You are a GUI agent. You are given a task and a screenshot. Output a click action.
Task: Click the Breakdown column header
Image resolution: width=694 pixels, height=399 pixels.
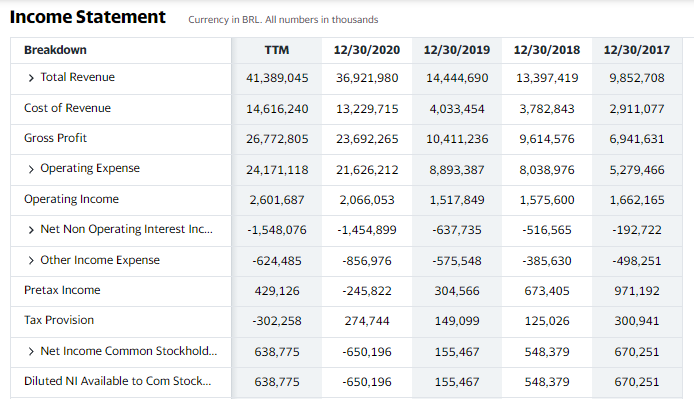click(x=55, y=50)
